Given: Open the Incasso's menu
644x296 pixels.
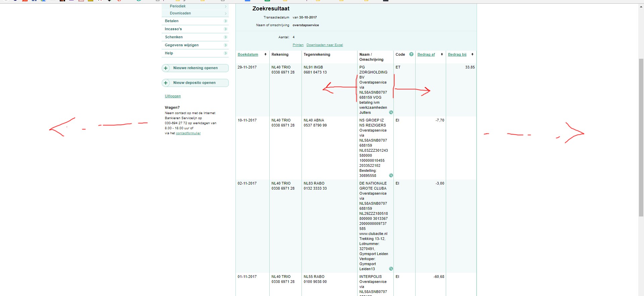Looking at the screenshot, I should (x=173, y=29).
